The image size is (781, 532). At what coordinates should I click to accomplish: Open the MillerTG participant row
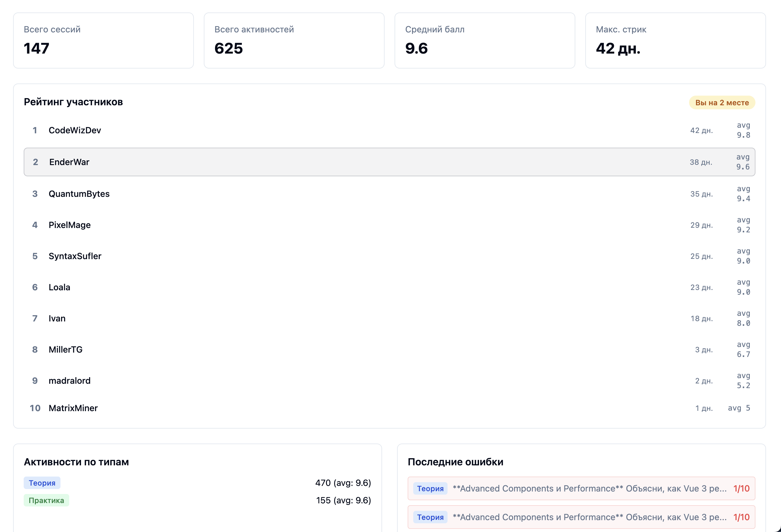pyautogui.click(x=65, y=349)
